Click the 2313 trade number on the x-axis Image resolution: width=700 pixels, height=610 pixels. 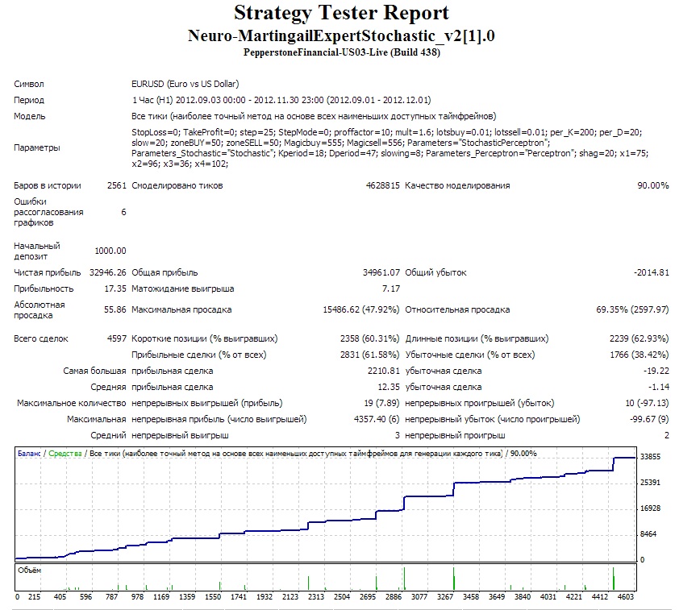[316, 596]
